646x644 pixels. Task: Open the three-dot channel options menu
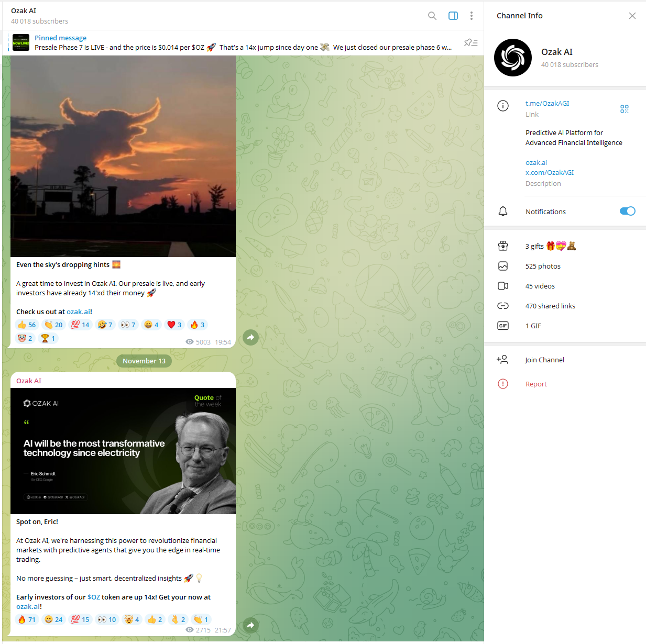click(x=472, y=16)
